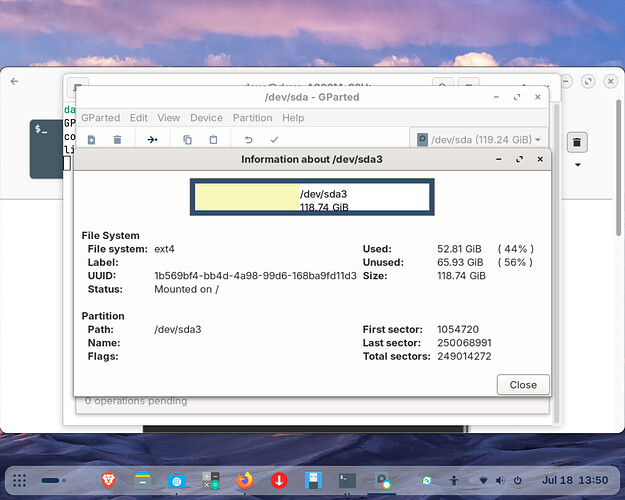This screenshot has height=500, width=625.
Task: Click the Copy partition icon in GParted toolbar
Action: (187, 140)
